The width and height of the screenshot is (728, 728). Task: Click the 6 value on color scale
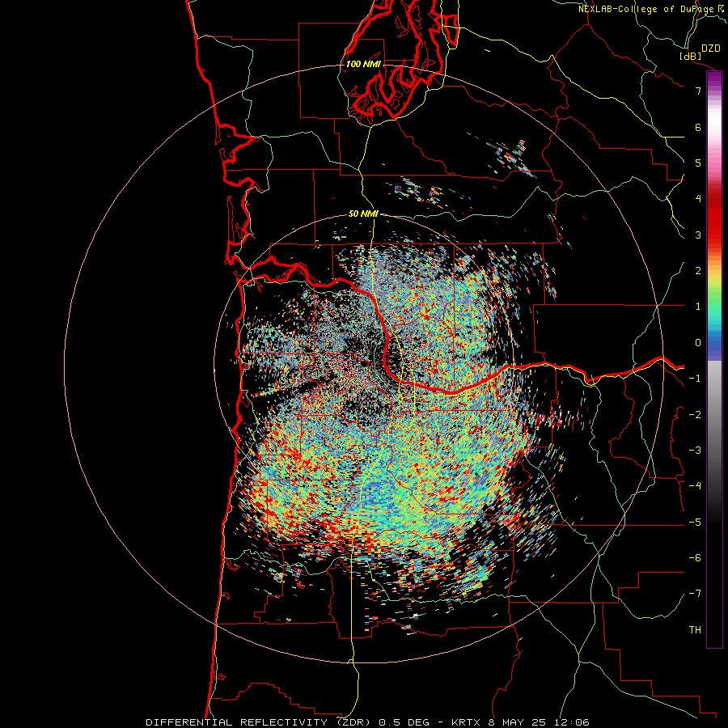tap(698, 127)
